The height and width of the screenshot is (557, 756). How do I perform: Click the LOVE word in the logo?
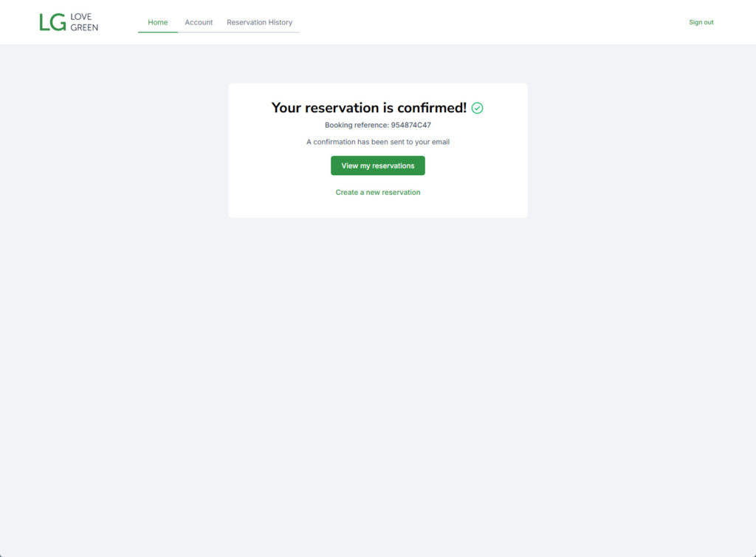tap(81, 17)
